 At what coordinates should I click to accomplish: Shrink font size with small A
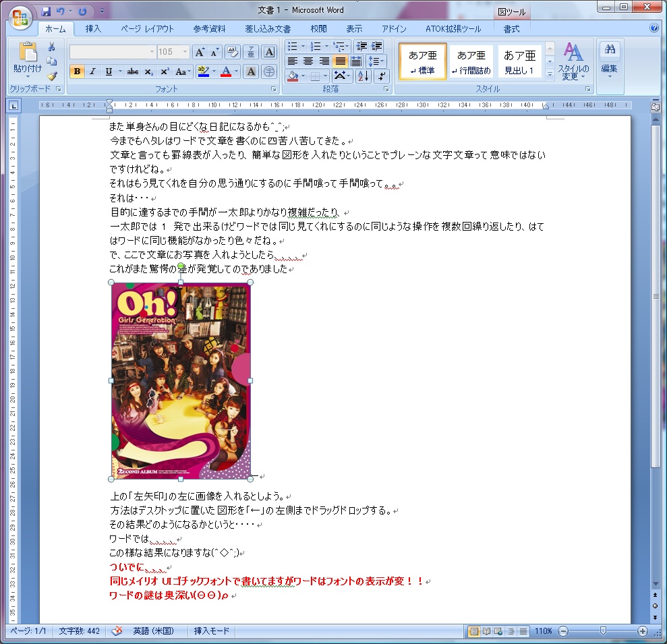[x=214, y=53]
